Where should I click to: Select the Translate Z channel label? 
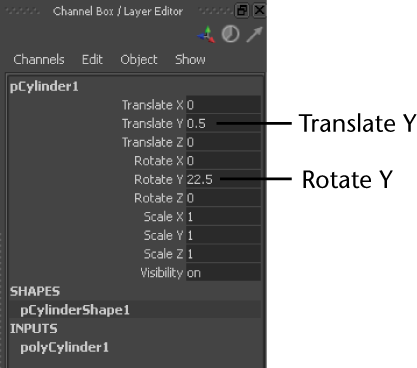pos(153,142)
